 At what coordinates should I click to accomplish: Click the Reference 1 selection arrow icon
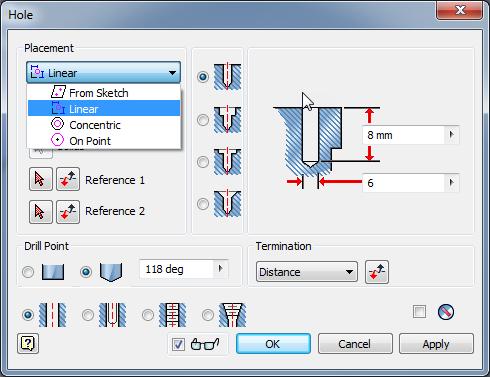click(41, 179)
